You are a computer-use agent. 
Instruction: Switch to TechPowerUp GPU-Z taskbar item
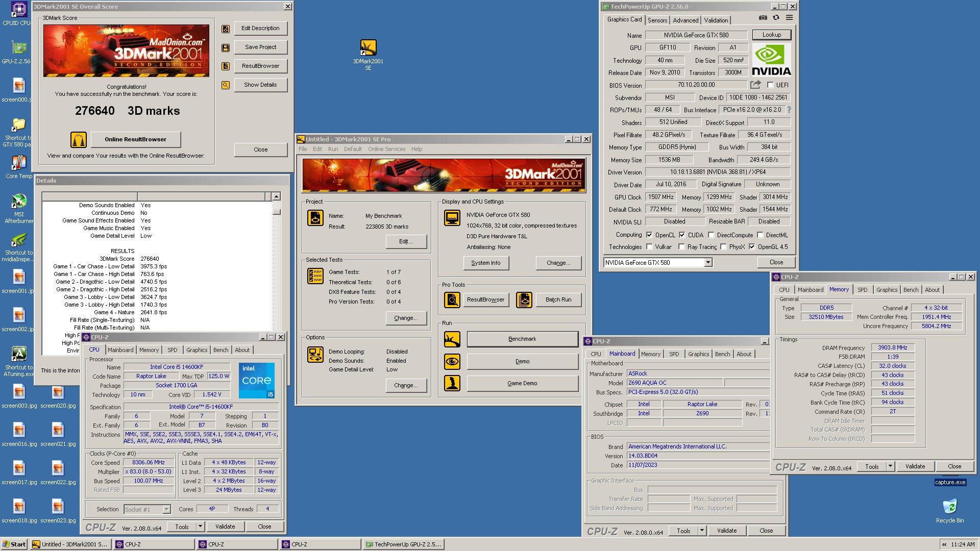click(403, 544)
